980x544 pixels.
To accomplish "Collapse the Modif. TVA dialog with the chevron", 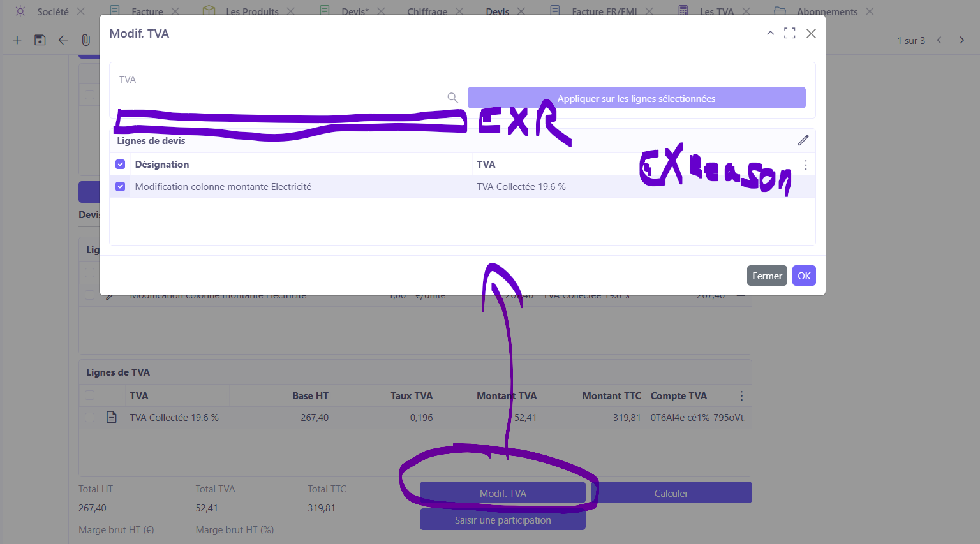I will point(771,33).
